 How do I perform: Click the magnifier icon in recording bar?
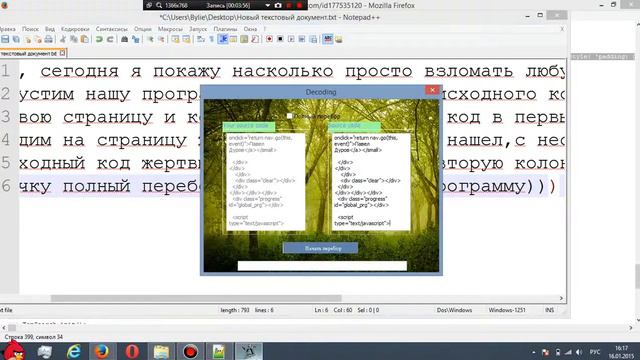[159, 5]
